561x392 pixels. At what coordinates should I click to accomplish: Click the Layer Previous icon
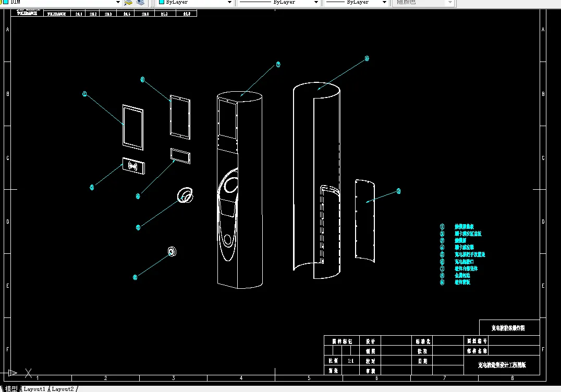pyautogui.click(x=140, y=3)
